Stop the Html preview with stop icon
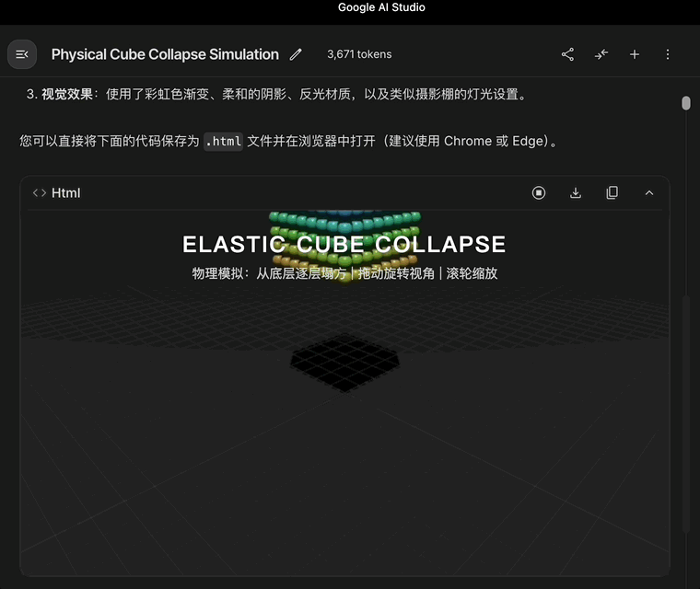Image resolution: width=700 pixels, height=589 pixels. coord(539,192)
